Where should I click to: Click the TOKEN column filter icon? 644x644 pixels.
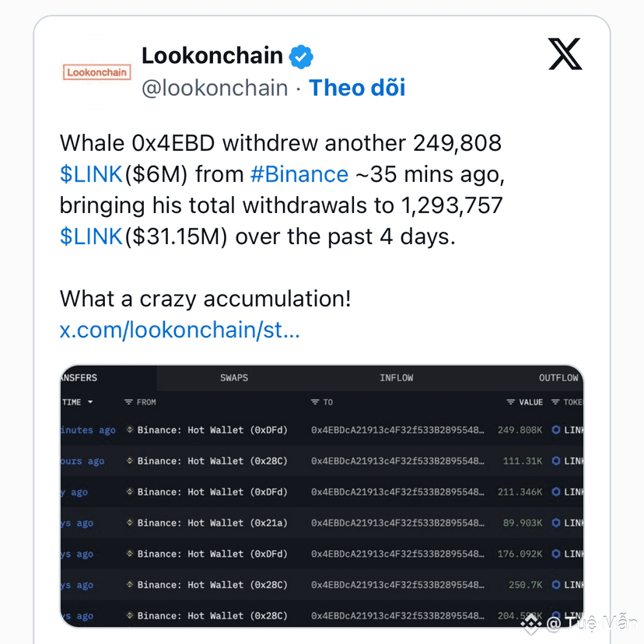coord(555,402)
